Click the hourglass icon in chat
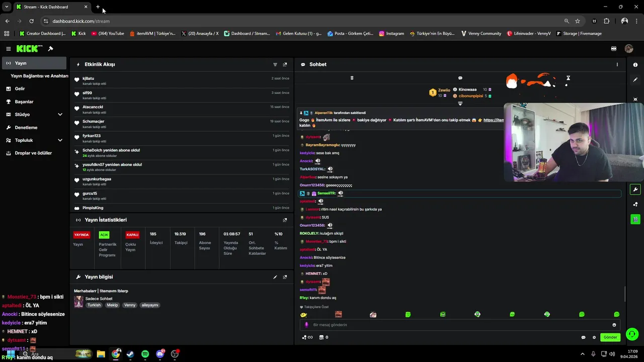The width and height of the screenshot is (644, 362). tap(568, 78)
